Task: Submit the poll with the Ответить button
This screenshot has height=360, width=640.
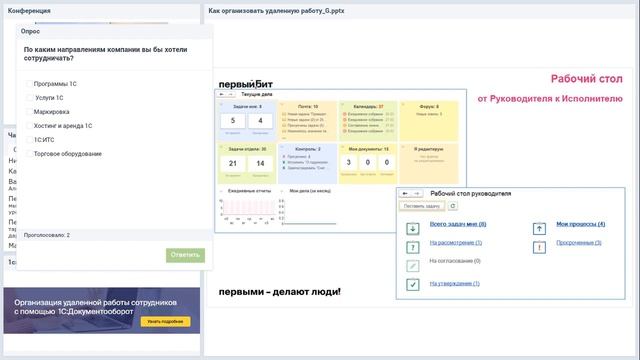Action: tap(185, 255)
